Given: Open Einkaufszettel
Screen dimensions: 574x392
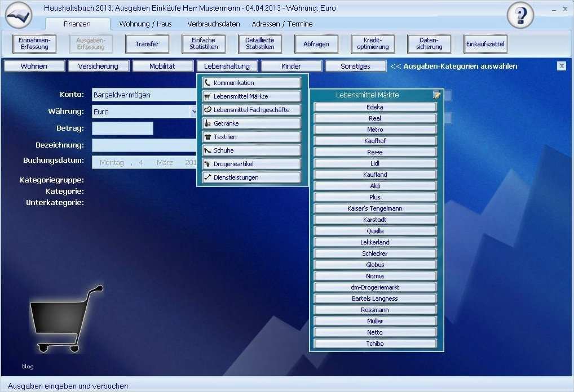Looking at the screenshot, I should [x=485, y=44].
